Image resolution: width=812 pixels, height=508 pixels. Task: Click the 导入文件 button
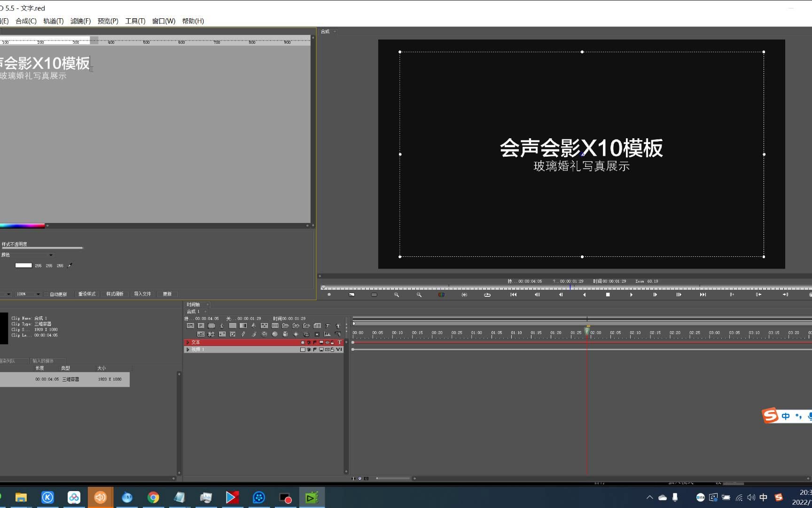point(142,294)
